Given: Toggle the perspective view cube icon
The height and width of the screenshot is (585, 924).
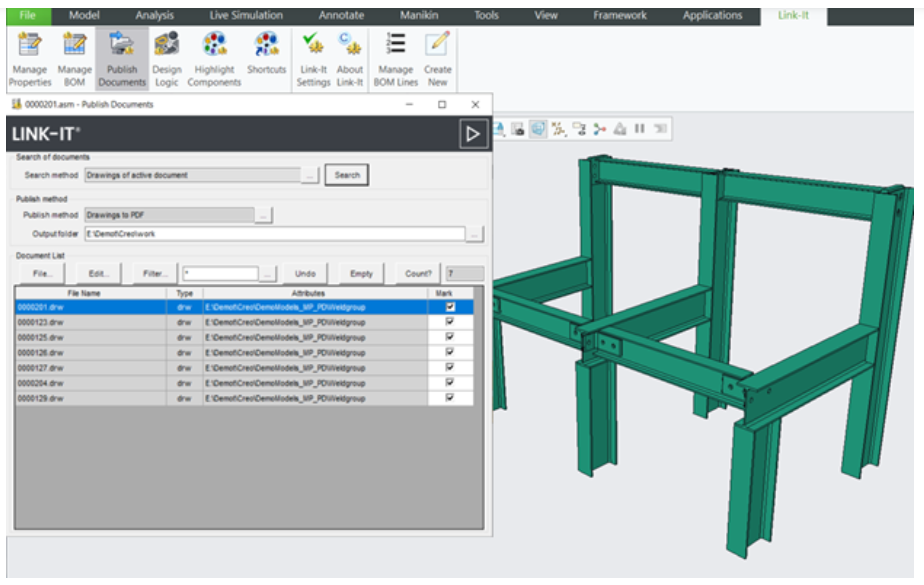Looking at the screenshot, I should point(538,129).
